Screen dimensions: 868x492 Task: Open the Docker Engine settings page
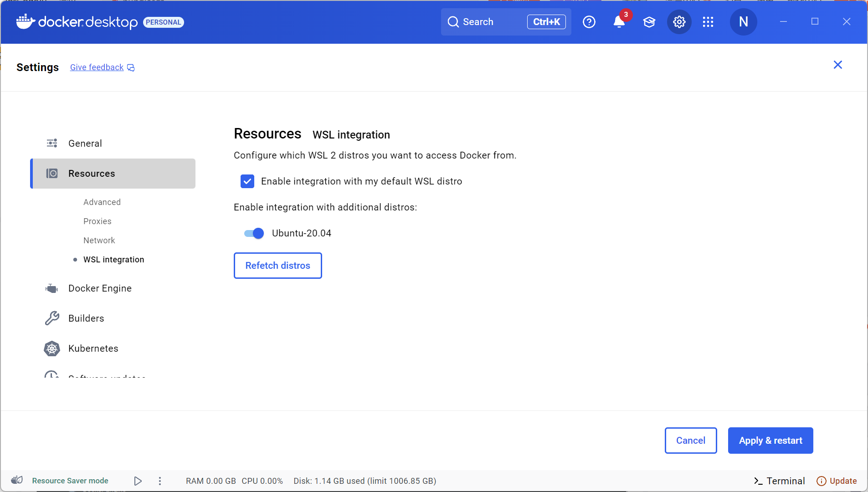(x=100, y=288)
